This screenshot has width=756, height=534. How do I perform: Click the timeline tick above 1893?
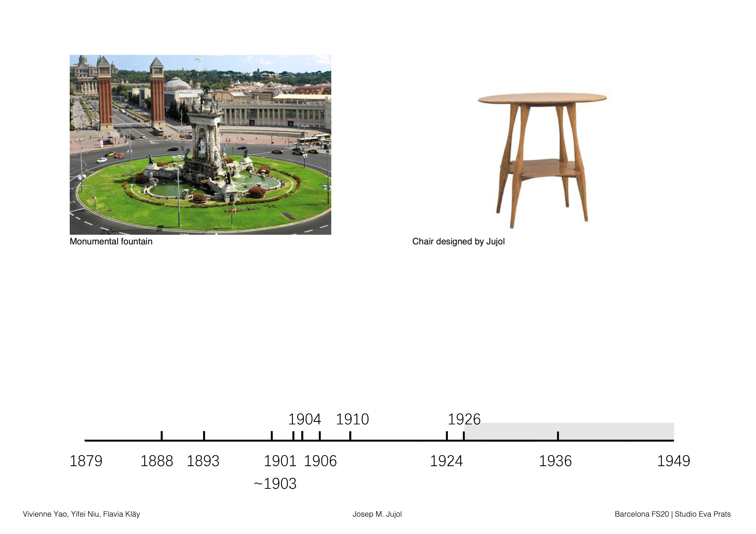204,436
